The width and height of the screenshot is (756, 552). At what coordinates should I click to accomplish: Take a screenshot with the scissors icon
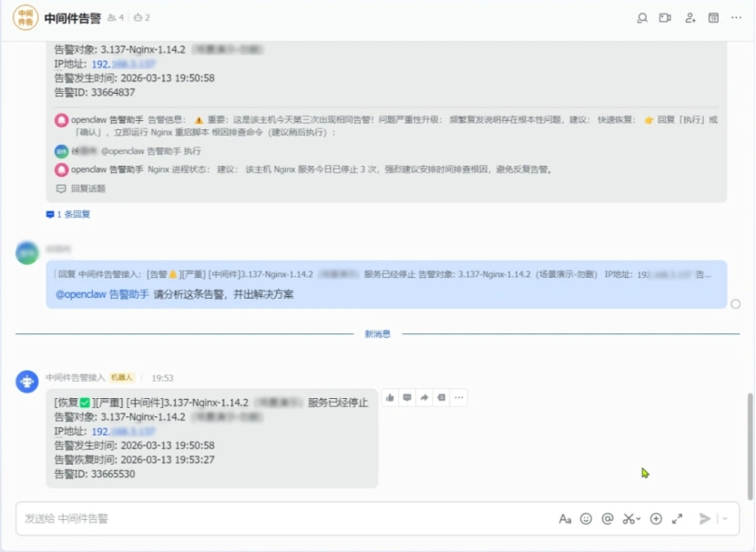tap(628, 519)
